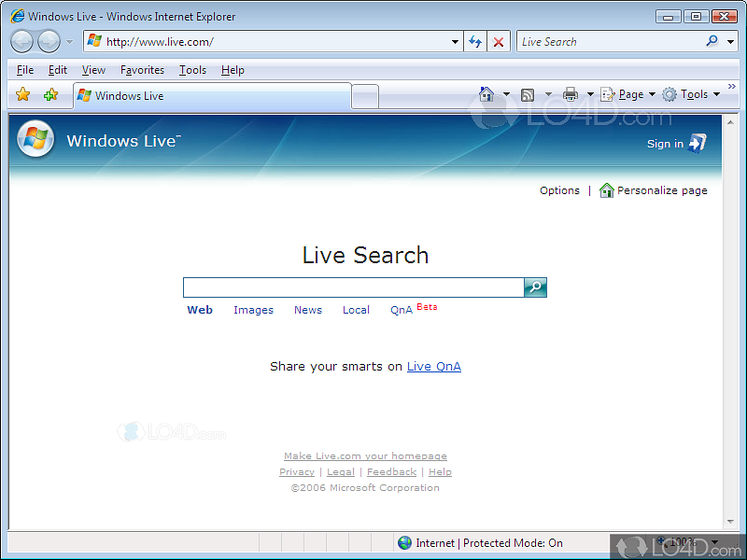747x560 pixels.
Task: Select the Web search scope
Action: (200, 310)
